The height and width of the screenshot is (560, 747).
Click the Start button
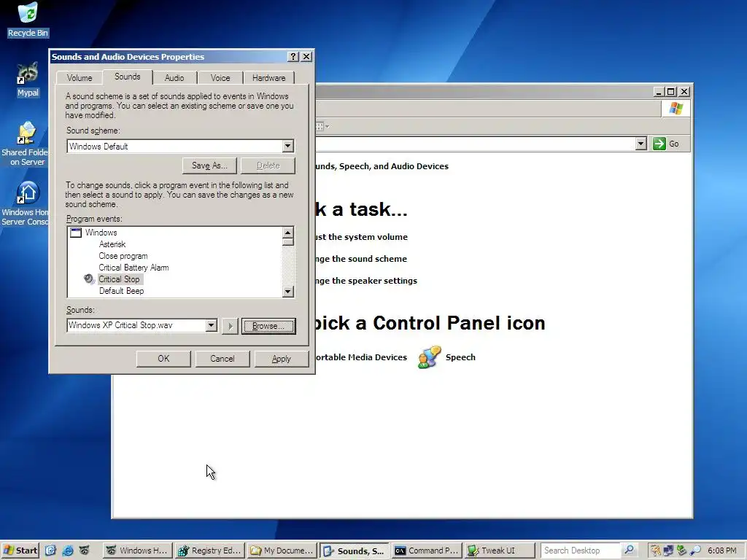(20, 551)
